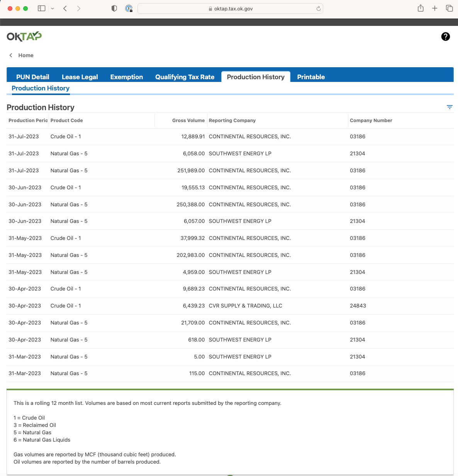Screen dimensions: 458x476
Task: Open the Printable tab
Action: coord(311,77)
